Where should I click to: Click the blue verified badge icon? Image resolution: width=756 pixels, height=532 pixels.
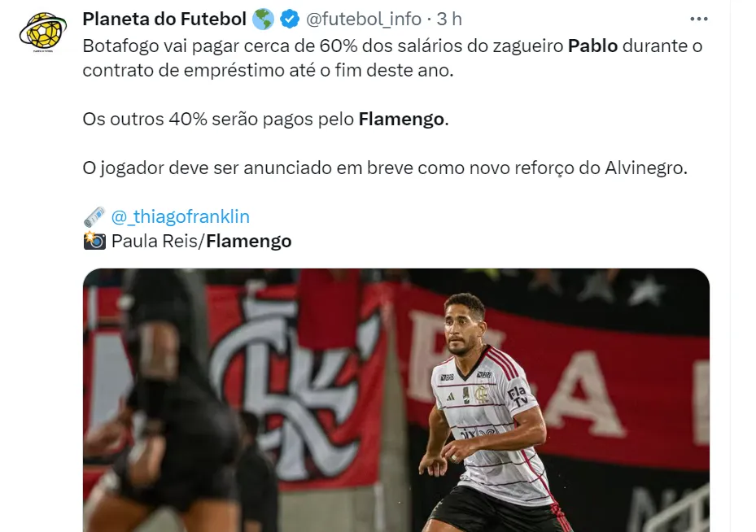pos(289,20)
